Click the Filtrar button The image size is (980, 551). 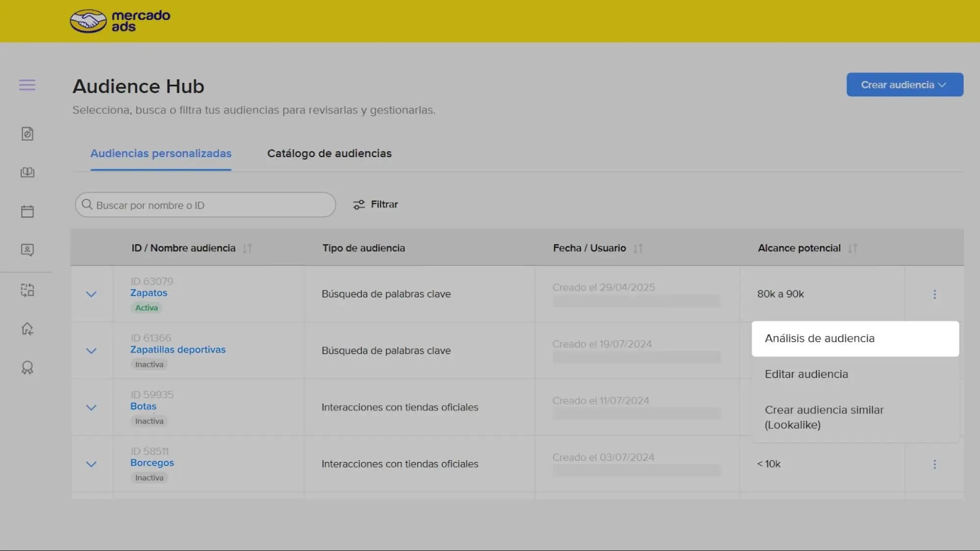[x=376, y=205]
